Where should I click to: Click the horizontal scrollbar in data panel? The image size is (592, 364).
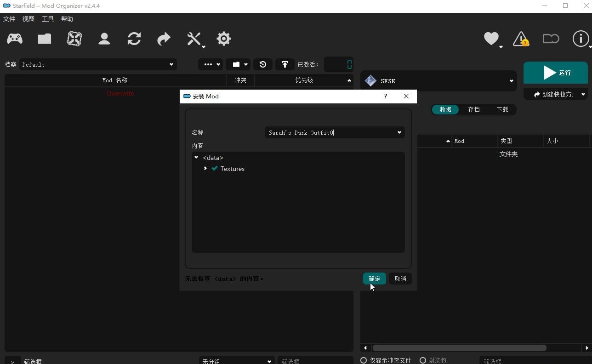pos(459,348)
